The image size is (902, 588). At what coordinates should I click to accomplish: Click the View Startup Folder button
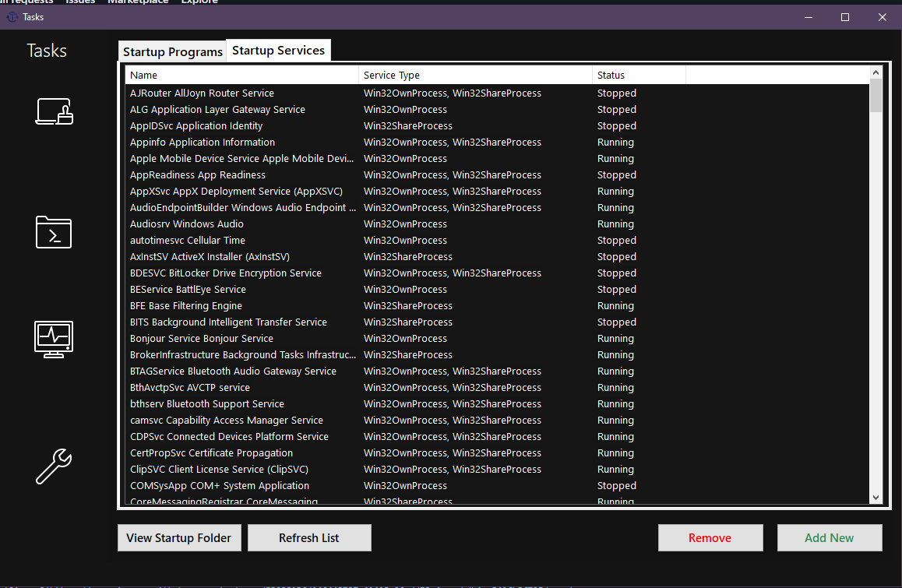tap(179, 538)
